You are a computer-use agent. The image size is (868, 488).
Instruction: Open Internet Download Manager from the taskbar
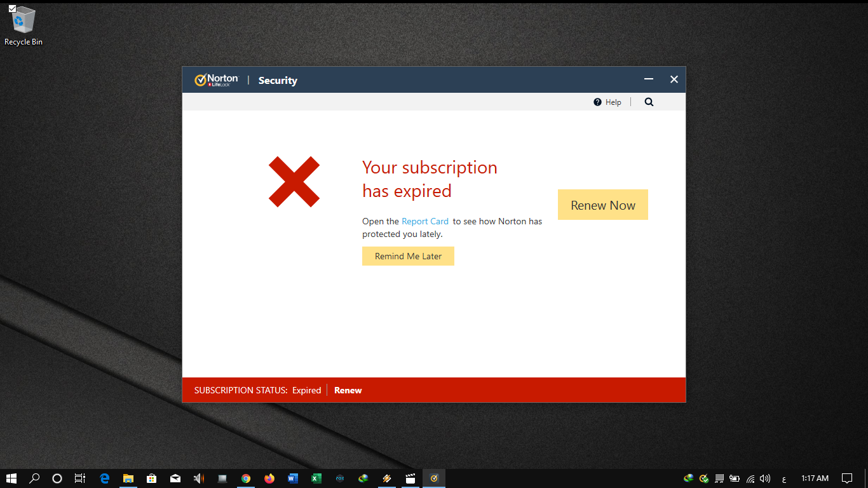pos(363,478)
